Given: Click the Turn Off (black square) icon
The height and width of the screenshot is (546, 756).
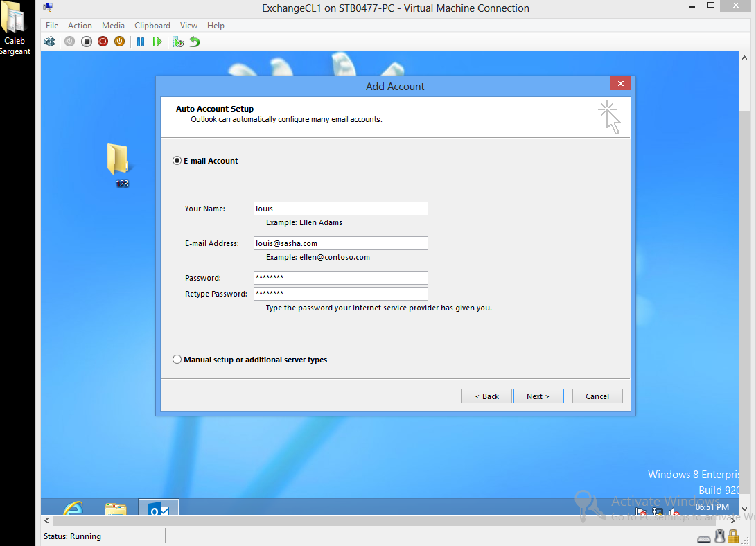Looking at the screenshot, I should click(87, 42).
